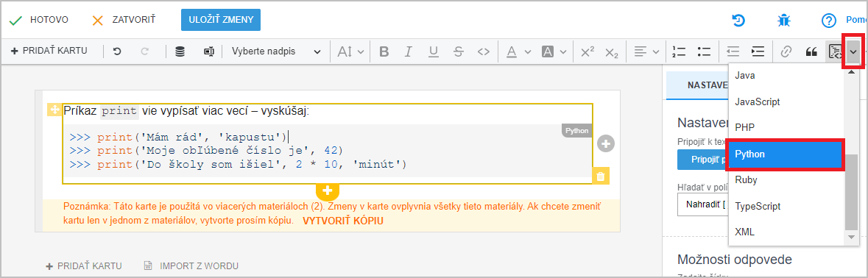
Task: Select JavaScript from language list
Action: pyautogui.click(x=786, y=101)
